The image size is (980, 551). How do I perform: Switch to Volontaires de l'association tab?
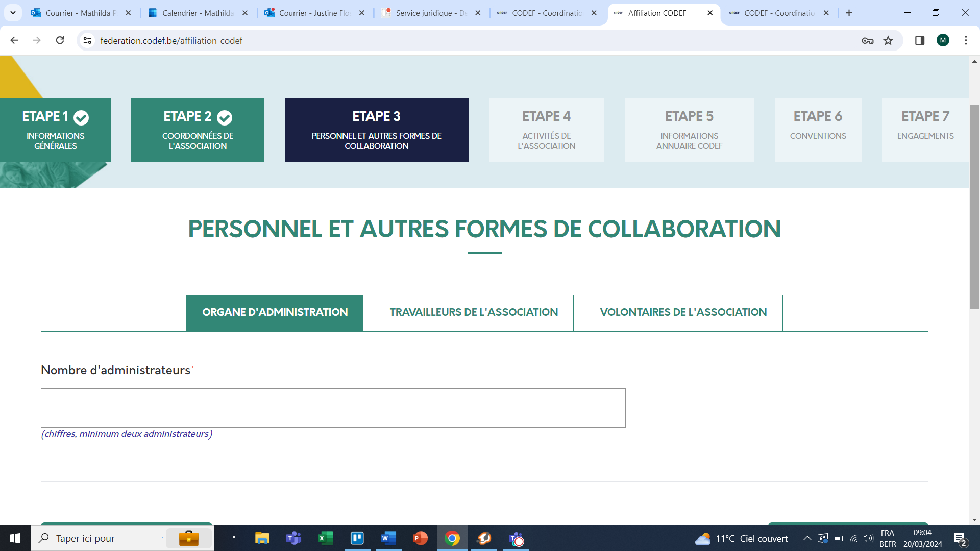click(x=683, y=312)
